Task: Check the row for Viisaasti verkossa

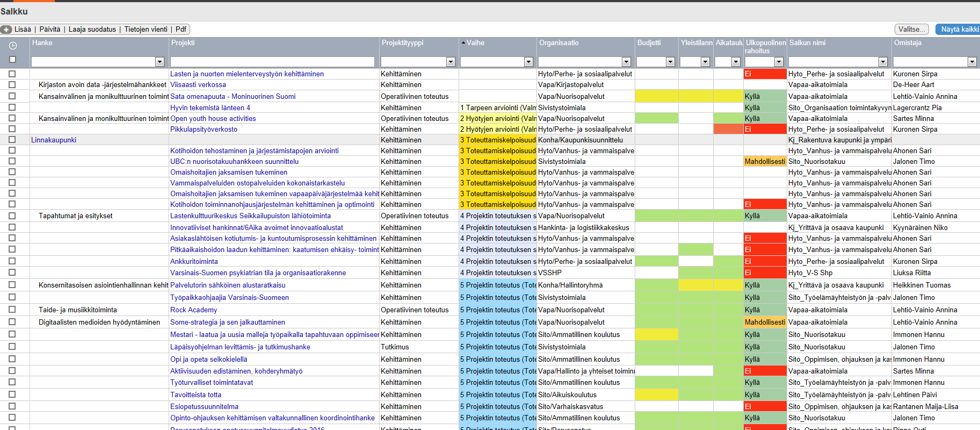Action: click(12, 84)
